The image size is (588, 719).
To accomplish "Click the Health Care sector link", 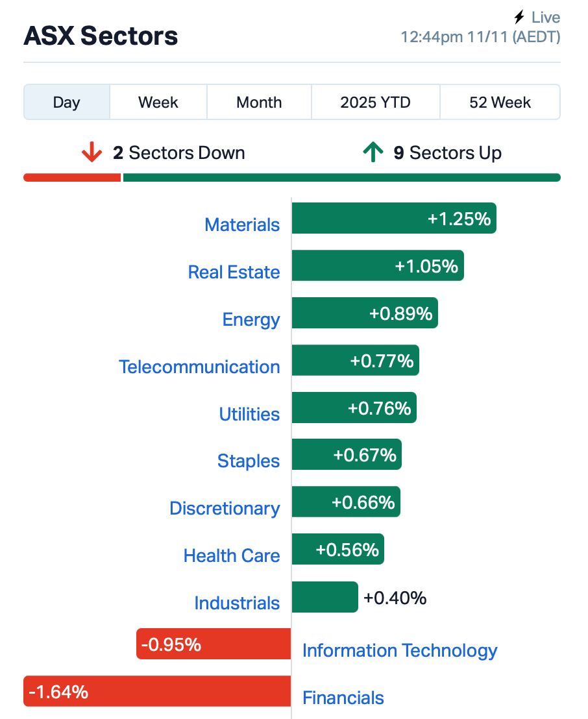I will (x=232, y=555).
